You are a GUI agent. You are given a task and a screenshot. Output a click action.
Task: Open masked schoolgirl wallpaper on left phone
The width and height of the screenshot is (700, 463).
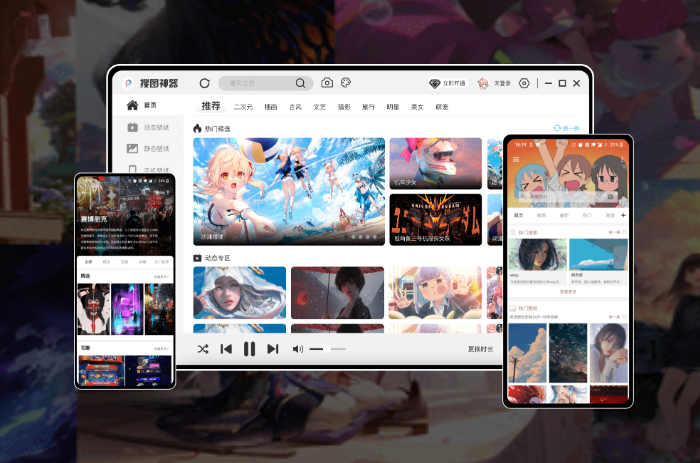(94, 309)
